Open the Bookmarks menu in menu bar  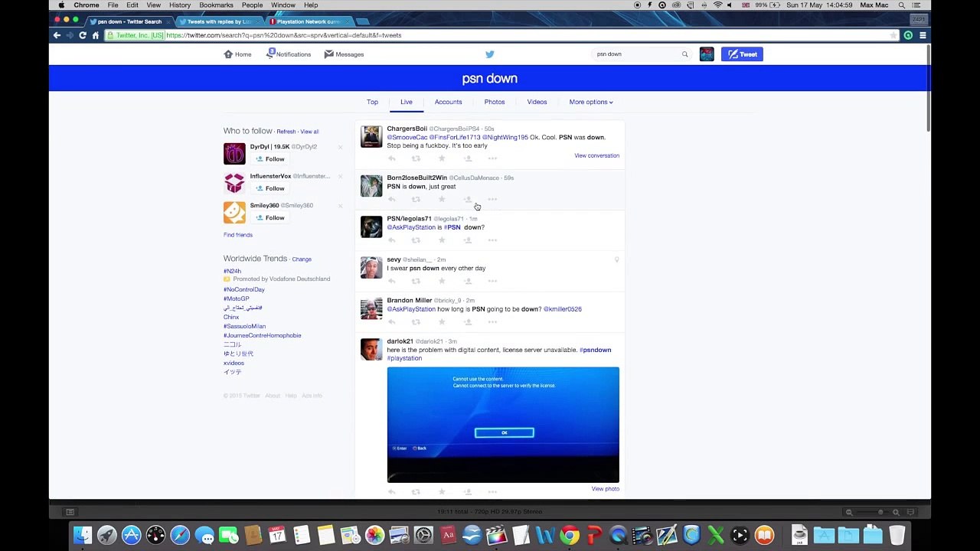[x=216, y=5]
